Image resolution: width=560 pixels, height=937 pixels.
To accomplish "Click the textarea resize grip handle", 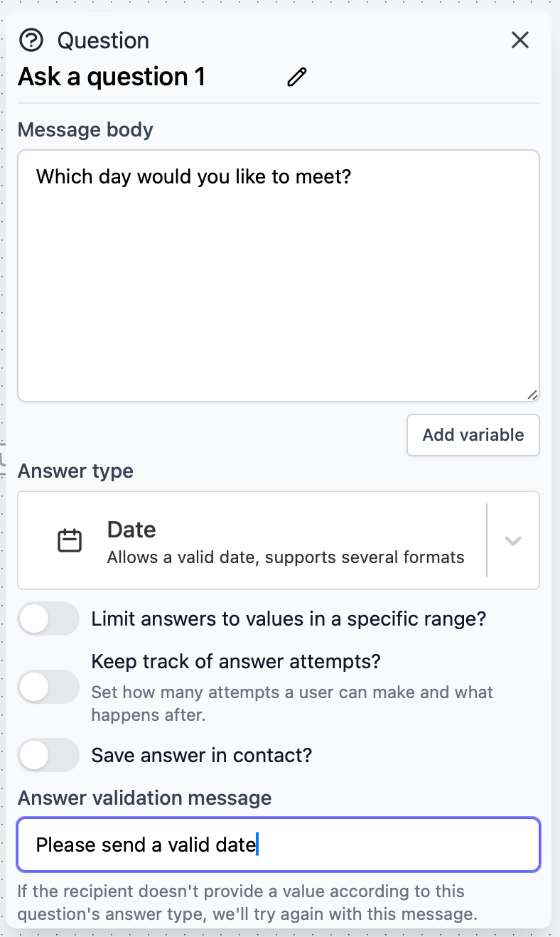I will [533, 396].
